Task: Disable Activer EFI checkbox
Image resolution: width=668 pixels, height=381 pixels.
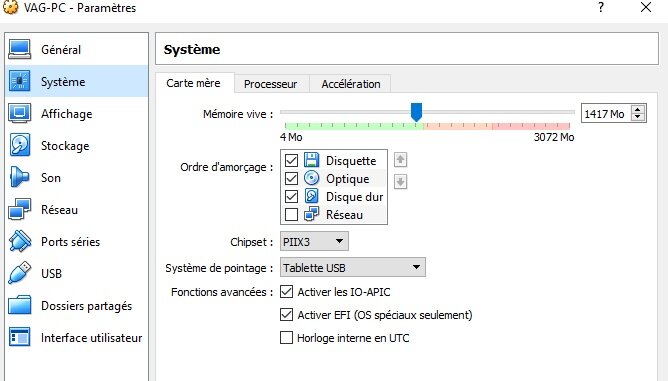Action: pos(286,315)
